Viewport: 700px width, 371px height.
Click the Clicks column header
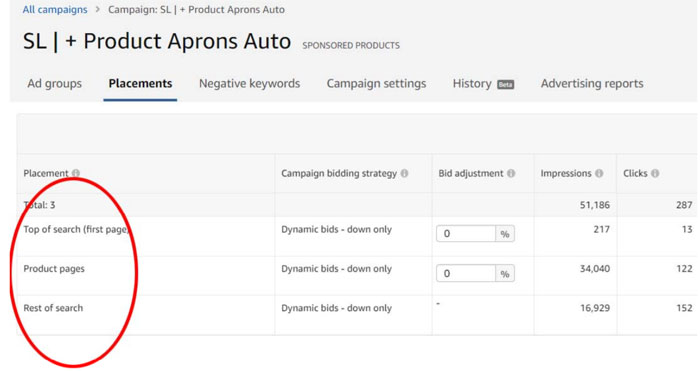point(635,173)
